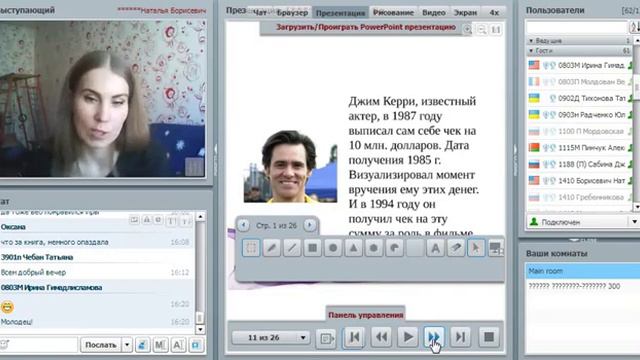Select the text A tool
This screenshot has height=360, width=640.
pyautogui.click(x=435, y=248)
